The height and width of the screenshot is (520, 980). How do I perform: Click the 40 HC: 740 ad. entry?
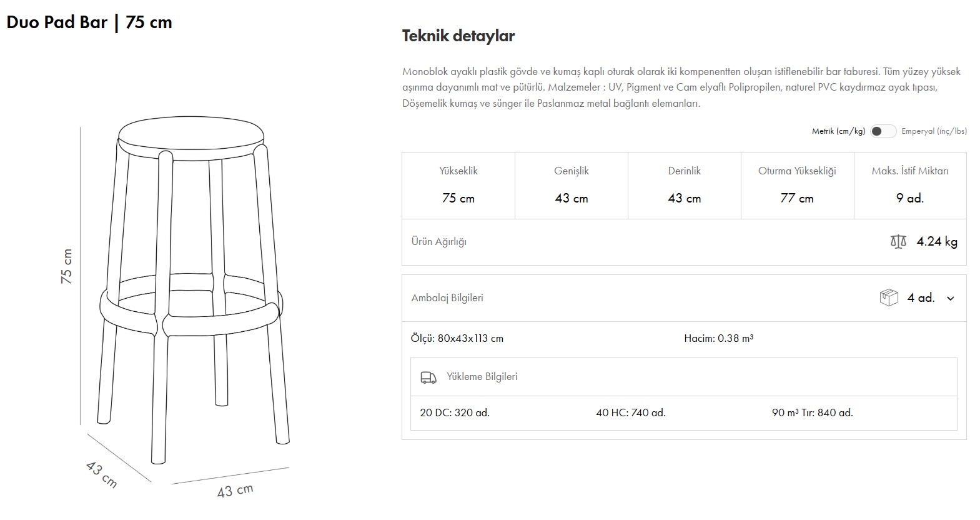(631, 413)
